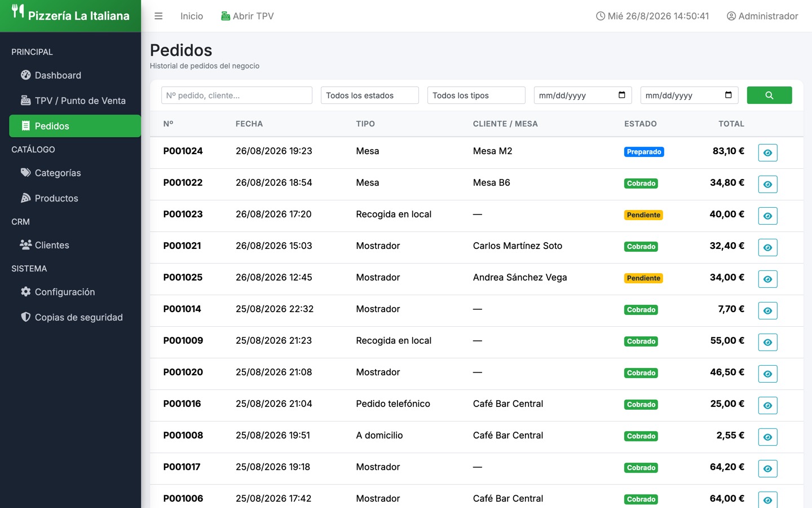
Task: Click the green search magnifier button
Action: (x=769, y=95)
